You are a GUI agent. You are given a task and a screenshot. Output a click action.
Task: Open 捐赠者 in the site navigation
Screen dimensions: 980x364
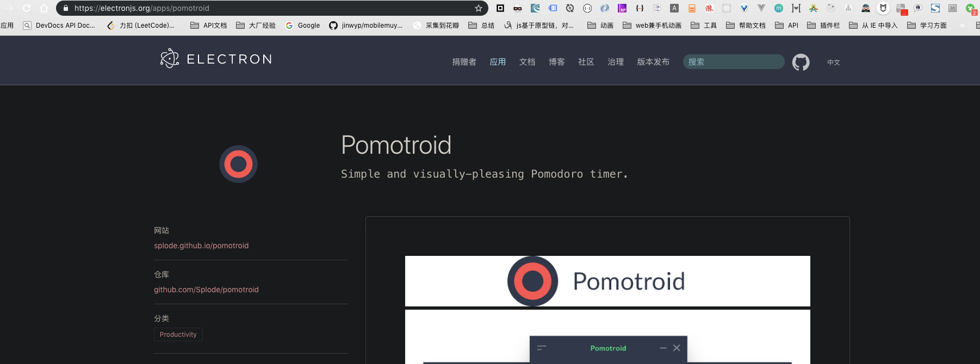[x=464, y=62]
